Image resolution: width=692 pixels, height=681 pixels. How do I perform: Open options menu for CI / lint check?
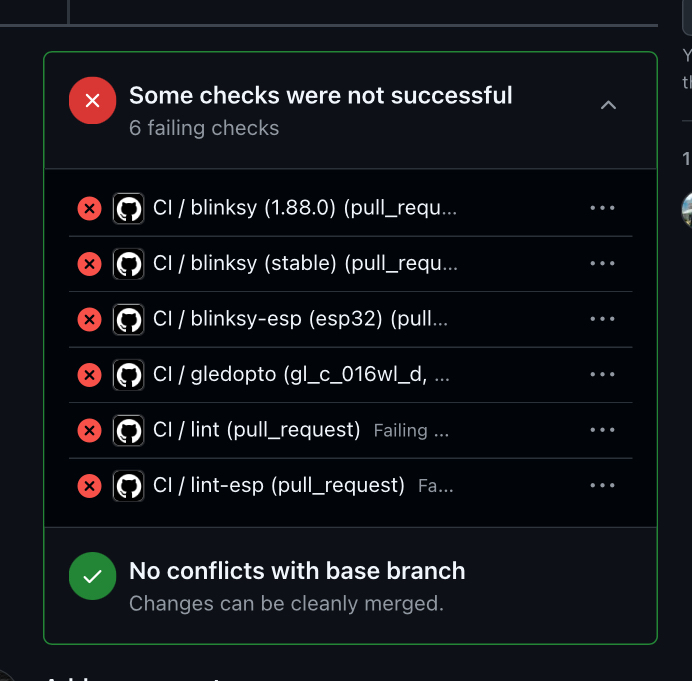[x=602, y=430]
